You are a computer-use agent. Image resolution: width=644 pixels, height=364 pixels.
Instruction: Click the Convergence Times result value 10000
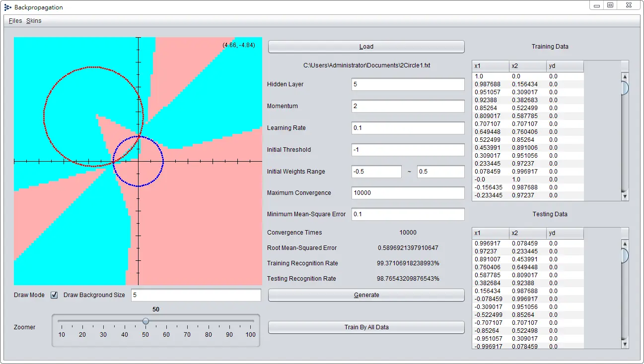click(x=408, y=233)
